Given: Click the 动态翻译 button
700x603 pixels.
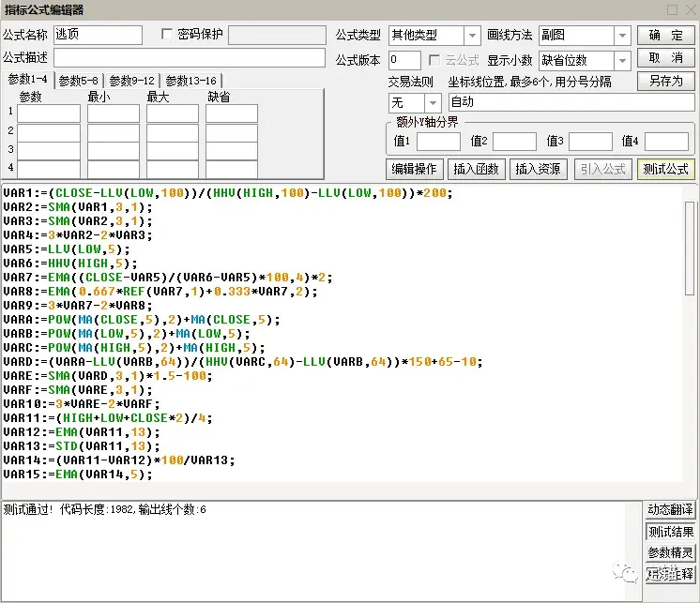Looking at the screenshot, I should [x=670, y=509].
